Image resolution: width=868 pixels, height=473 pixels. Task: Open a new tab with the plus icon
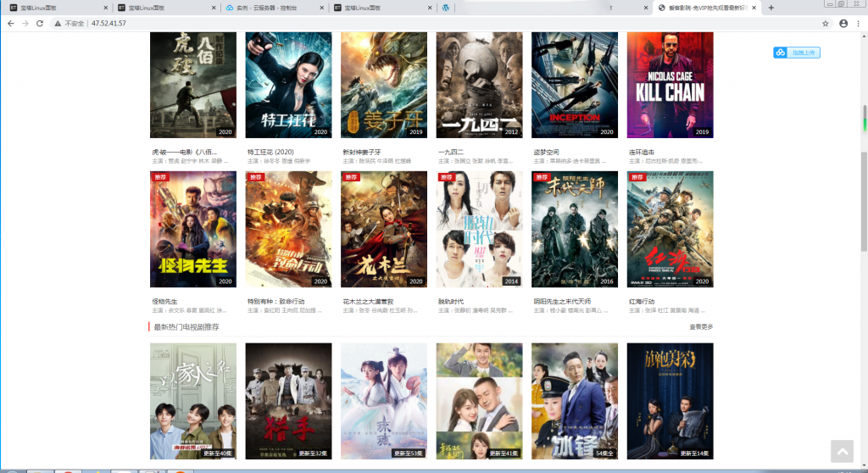coord(771,8)
